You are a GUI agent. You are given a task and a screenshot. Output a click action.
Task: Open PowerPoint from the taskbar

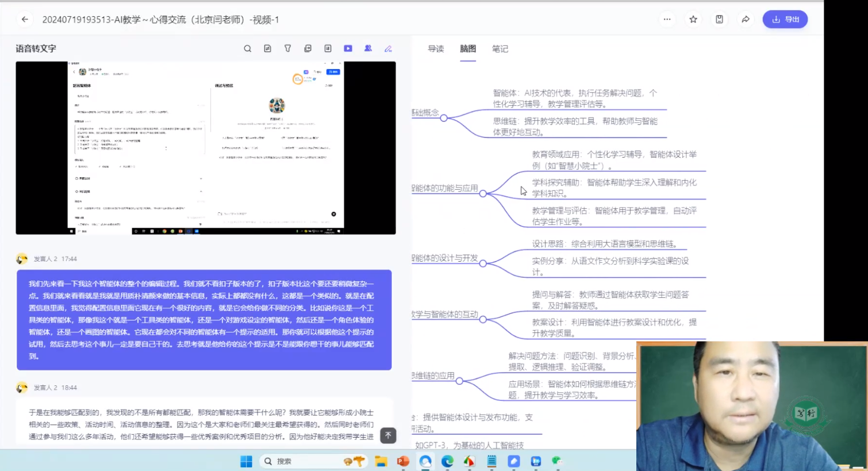coord(403,461)
